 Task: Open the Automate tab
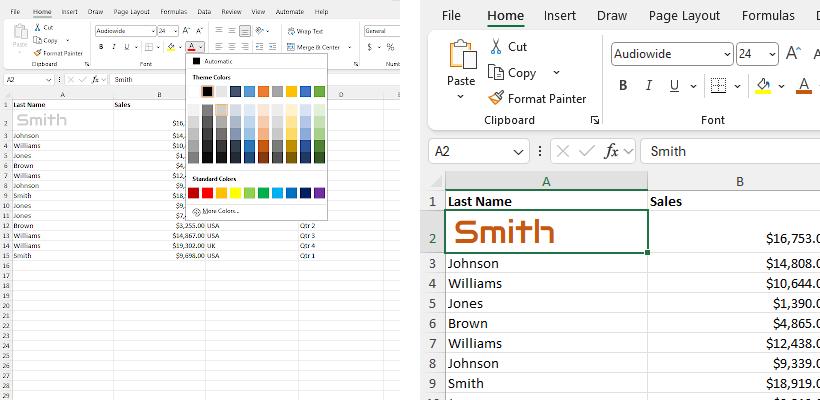(289, 12)
